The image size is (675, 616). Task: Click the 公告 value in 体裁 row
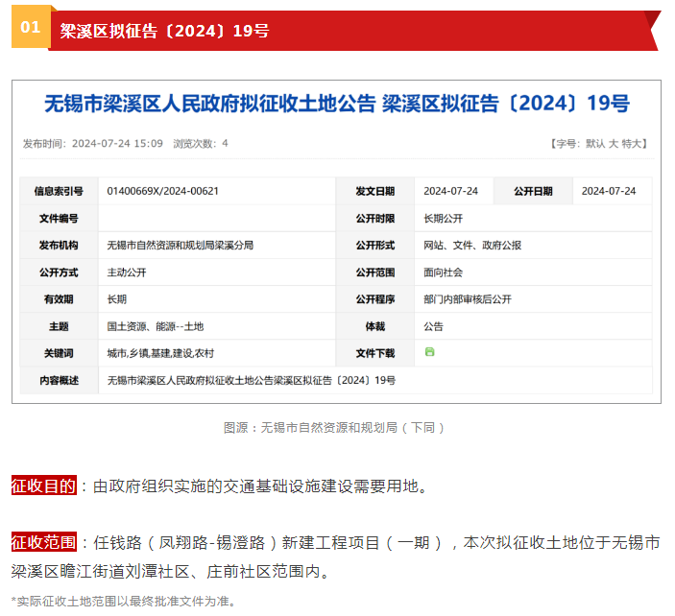433,326
